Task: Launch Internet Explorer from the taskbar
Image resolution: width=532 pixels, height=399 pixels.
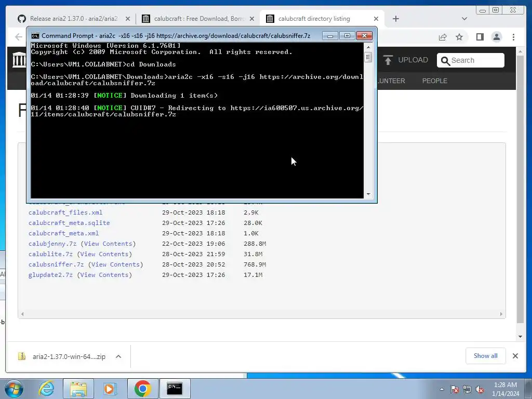Action: click(46, 389)
